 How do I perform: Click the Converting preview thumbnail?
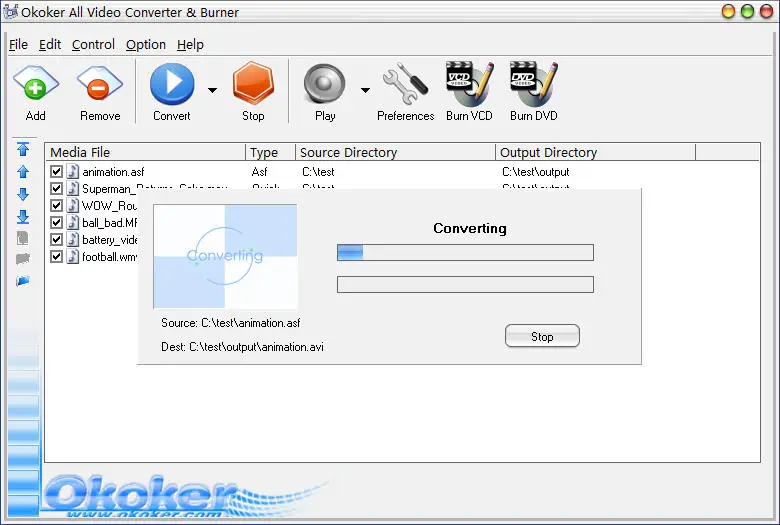(225, 256)
